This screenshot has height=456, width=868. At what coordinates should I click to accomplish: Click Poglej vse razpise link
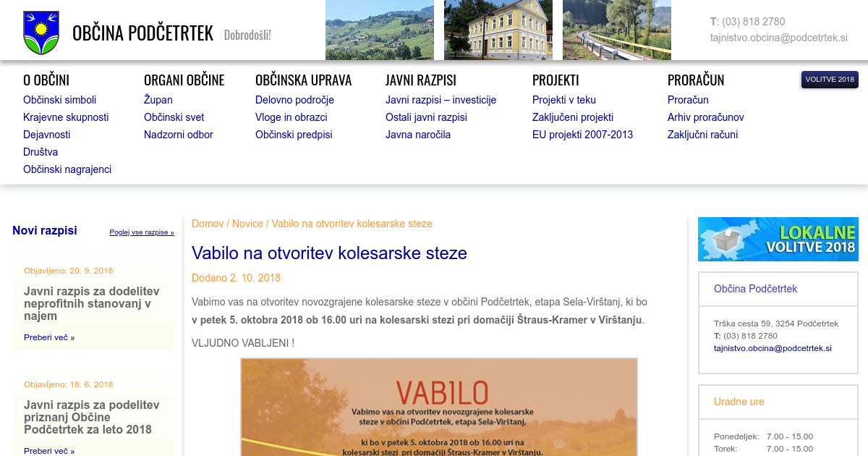(142, 232)
